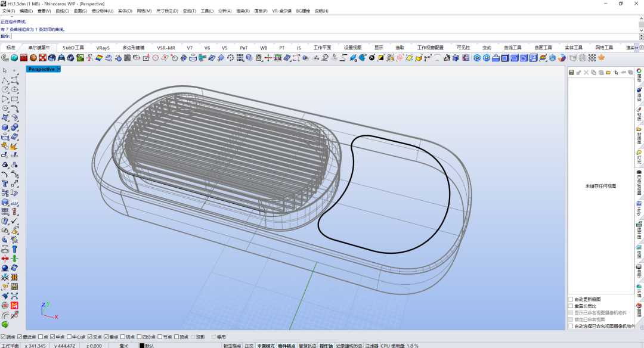
Task: Click the red M icon in left sidebar
Action: pyautogui.click(x=14, y=305)
